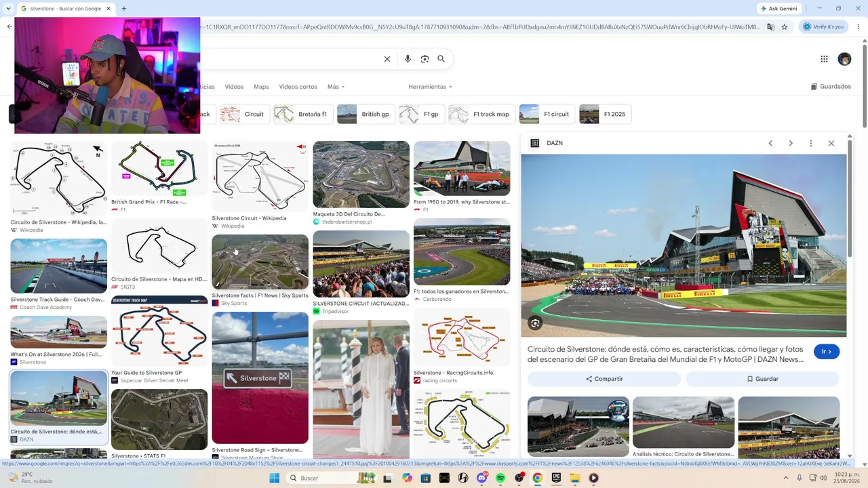Search inside the image with the Lens icon
This screenshot has height=488, width=868.
point(536,323)
